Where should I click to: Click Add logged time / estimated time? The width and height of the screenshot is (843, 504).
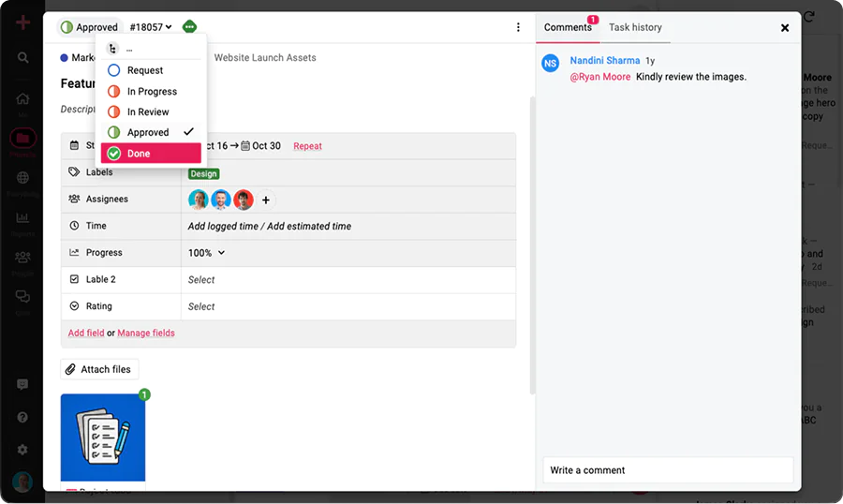point(270,227)
